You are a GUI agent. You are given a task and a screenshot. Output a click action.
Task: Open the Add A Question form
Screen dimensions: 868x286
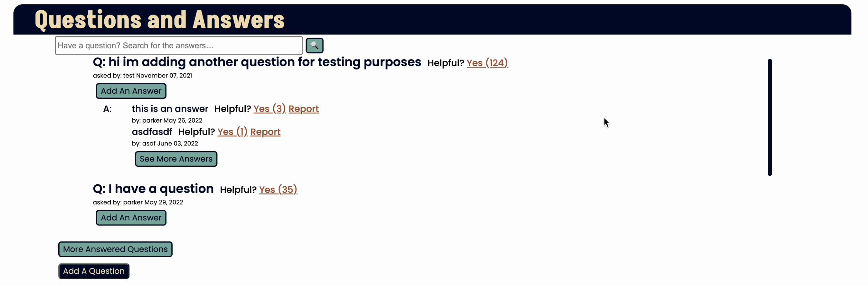[94, 271]
